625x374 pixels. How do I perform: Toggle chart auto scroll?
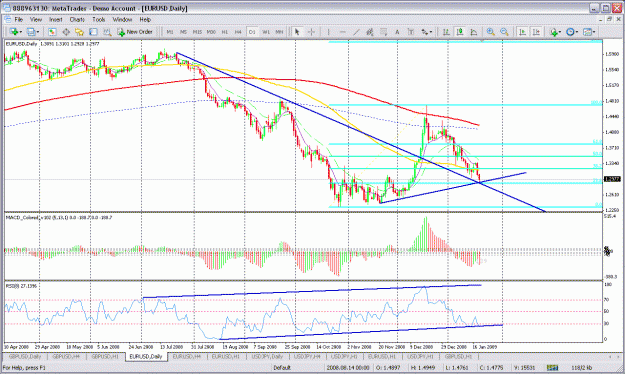pos(522,32)
